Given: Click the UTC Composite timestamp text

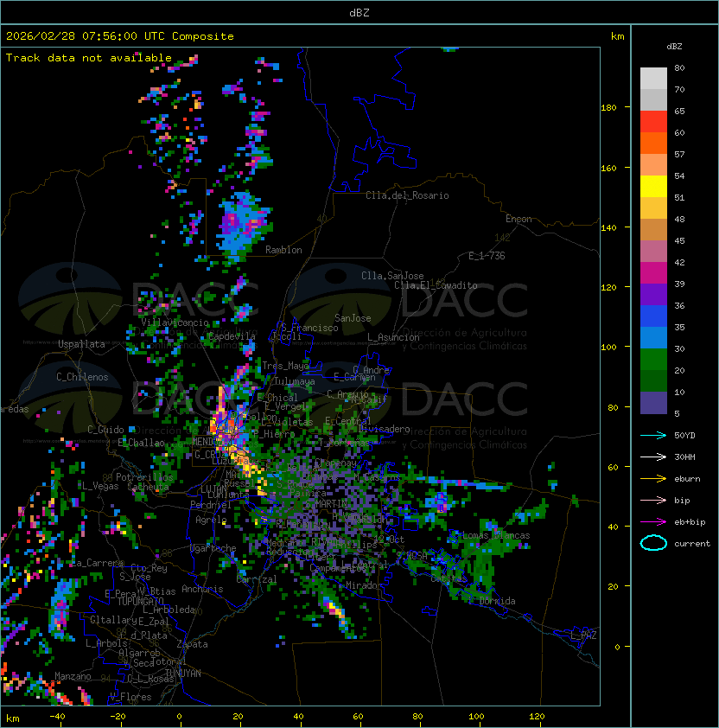Looking at the screenshot, I should (120, 36).
